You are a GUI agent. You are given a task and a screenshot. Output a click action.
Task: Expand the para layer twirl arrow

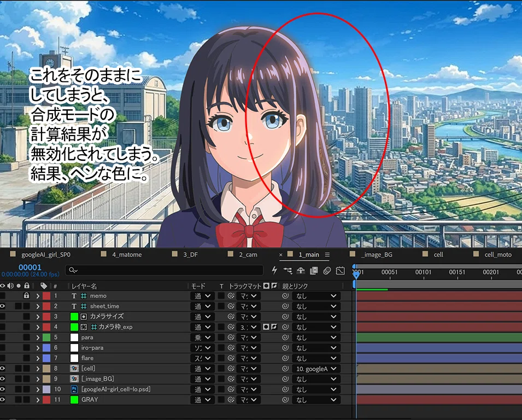pyautogui.click(x=38, y=337)
